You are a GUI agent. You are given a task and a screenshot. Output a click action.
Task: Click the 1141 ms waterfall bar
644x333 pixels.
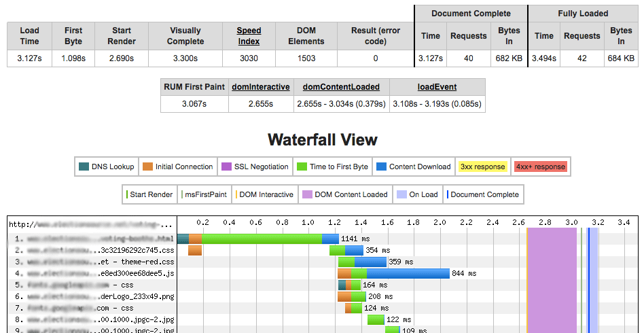[258, 239]
